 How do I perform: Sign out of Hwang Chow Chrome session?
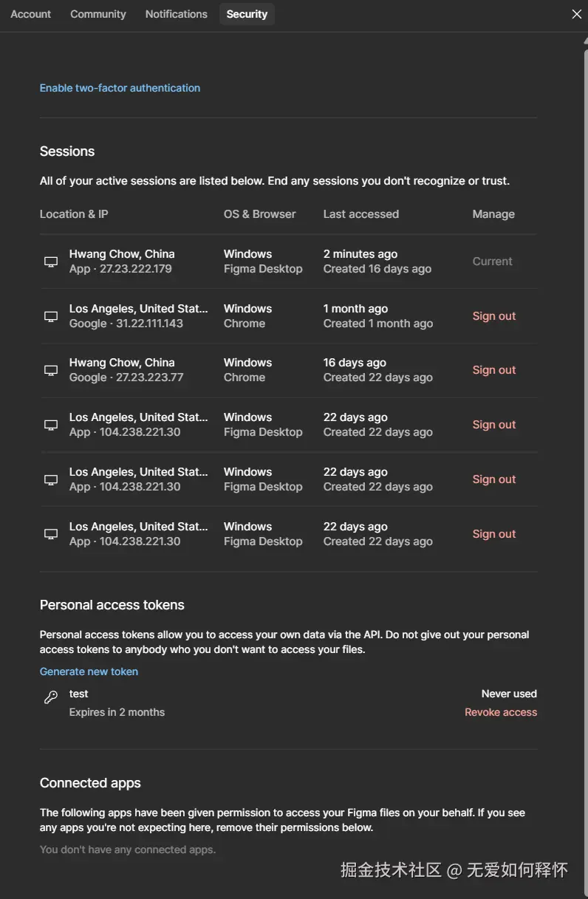click(494, 370)
